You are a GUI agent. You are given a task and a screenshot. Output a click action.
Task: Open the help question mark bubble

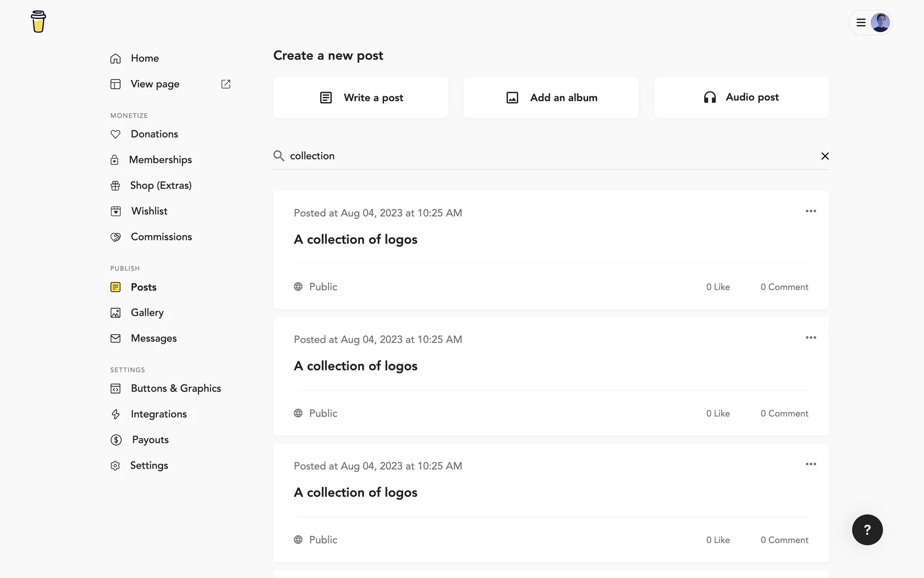point(867,530)
